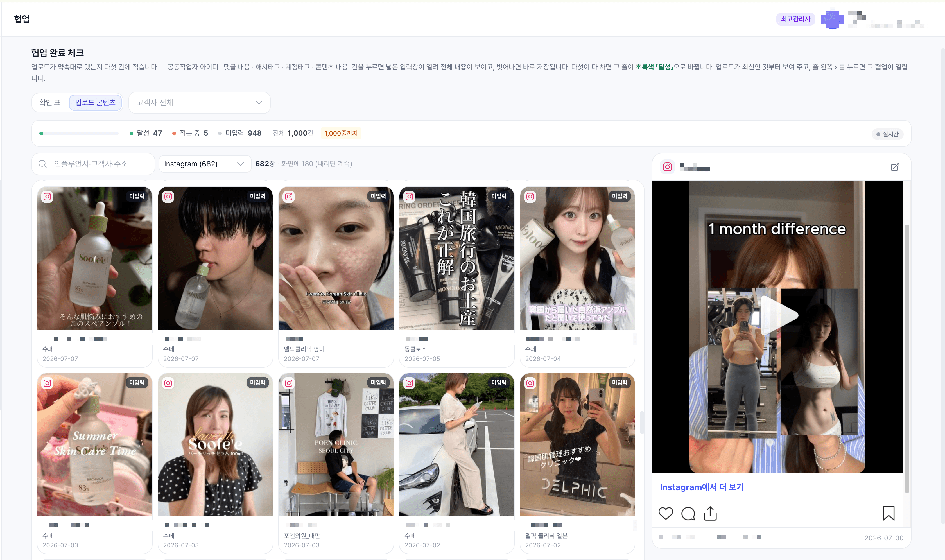945x560 pixels.
Task: Open the favorite Soofe'e polka-dot dress thumbnail
Action: click(x=215, y=445)
